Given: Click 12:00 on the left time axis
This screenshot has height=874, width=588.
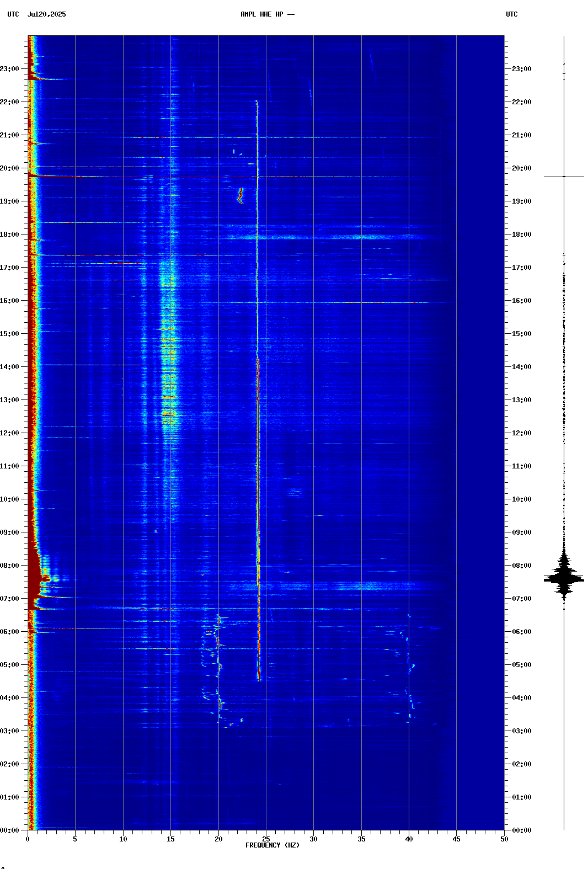Looking at the screenshot, I should click(x=9, y=433).
